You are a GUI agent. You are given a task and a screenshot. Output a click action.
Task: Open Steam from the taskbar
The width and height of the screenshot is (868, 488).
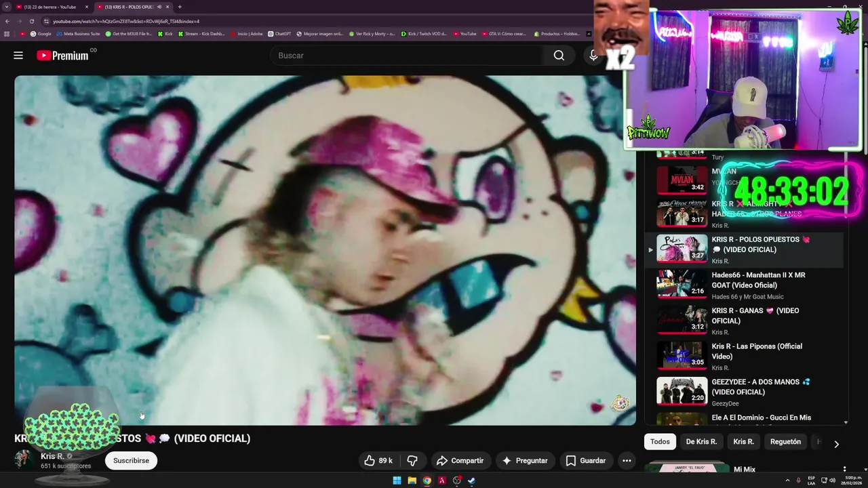[x=471, y=481]
